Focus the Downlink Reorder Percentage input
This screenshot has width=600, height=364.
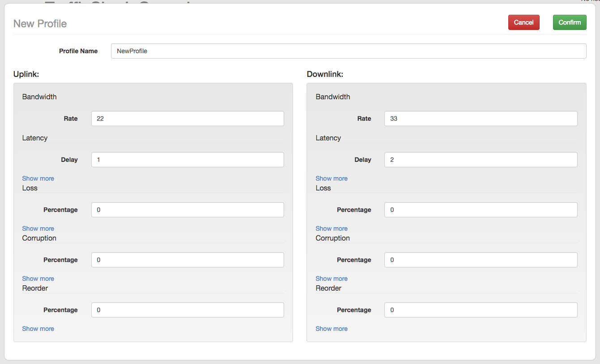(x=481, y=310)
